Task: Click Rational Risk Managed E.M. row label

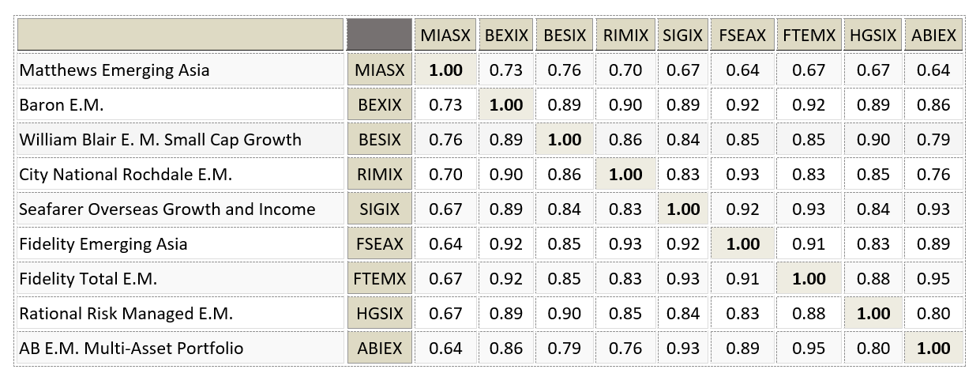Action: [126, 313]
